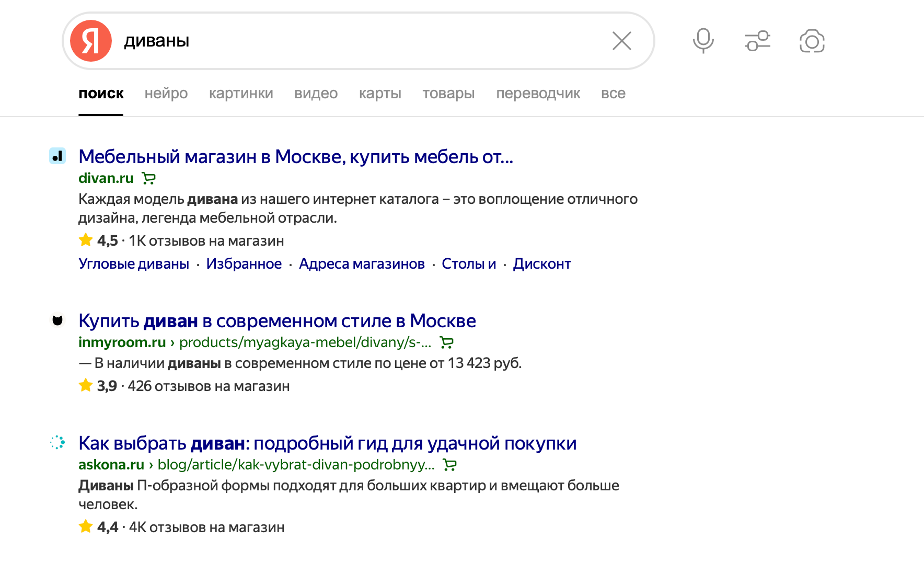Clear the search query with X
Image resolution: width=924 pixels, height=574 pixels.
click(x=621, y=41)
